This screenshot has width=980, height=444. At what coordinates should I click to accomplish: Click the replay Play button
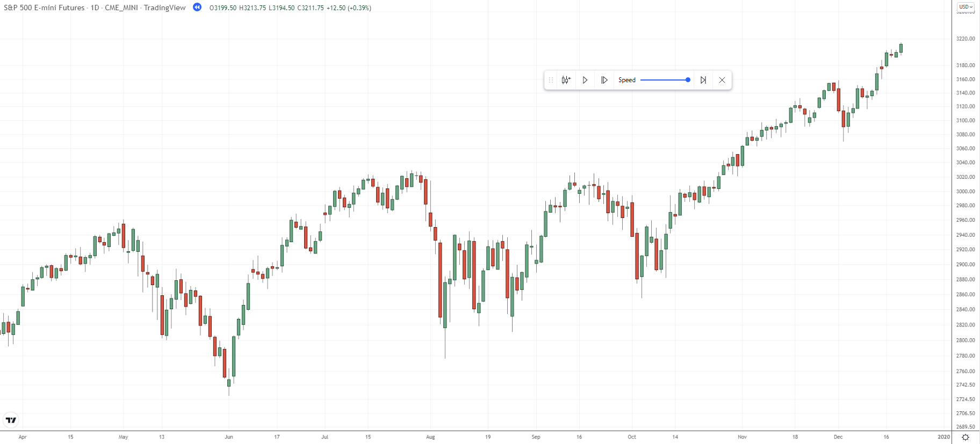tap(585, 80)
